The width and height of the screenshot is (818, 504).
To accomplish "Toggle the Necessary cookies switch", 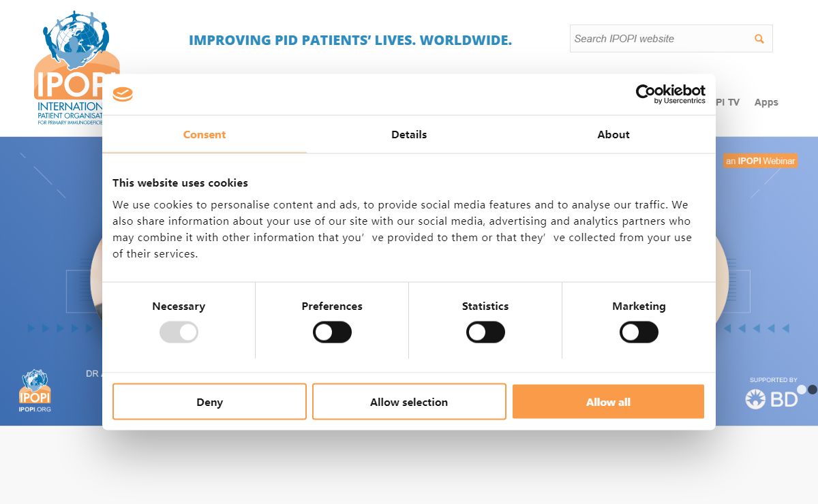I will pyautogui.click(x=179, y=332).
